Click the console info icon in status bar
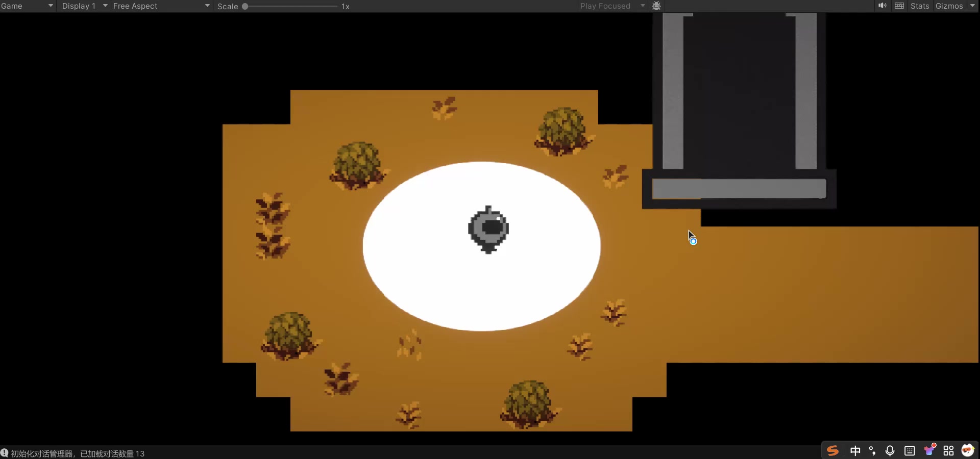Screen dimensions: 980x459 [x=5, y=453]
